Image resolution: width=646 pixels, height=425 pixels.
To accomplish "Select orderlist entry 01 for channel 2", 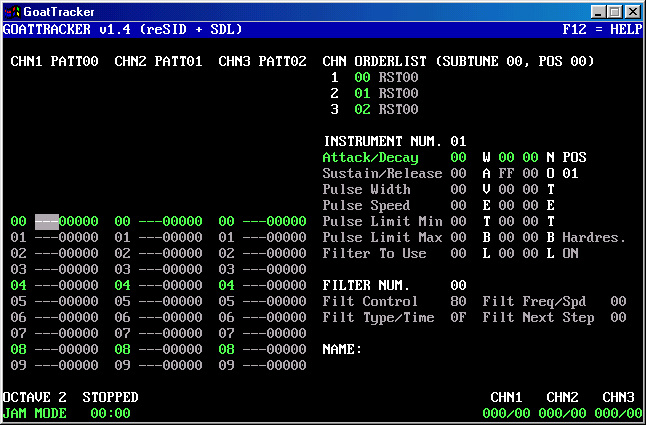I will coord(362,93).
